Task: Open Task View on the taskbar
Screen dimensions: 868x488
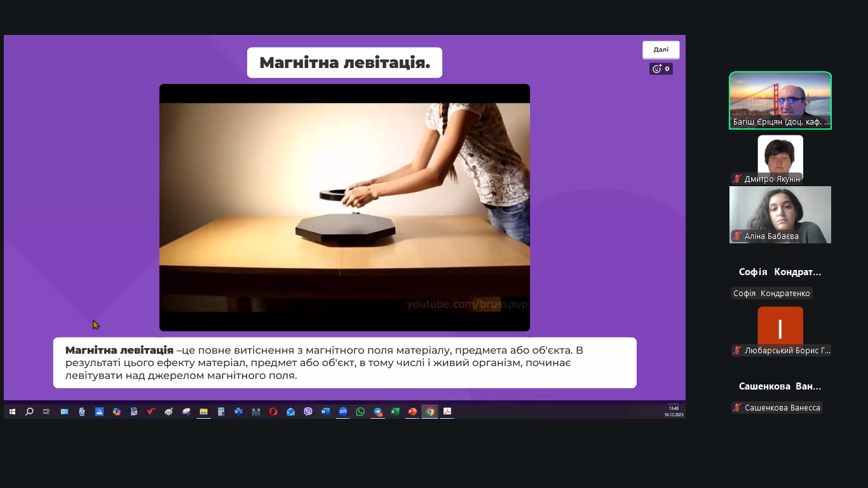Action: click(x=46, y=412)
